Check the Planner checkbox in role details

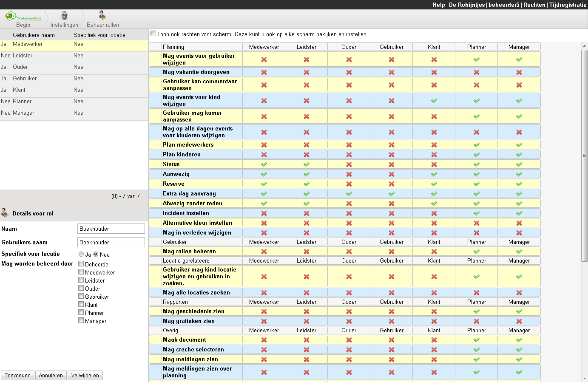click(x=81, y=312)
